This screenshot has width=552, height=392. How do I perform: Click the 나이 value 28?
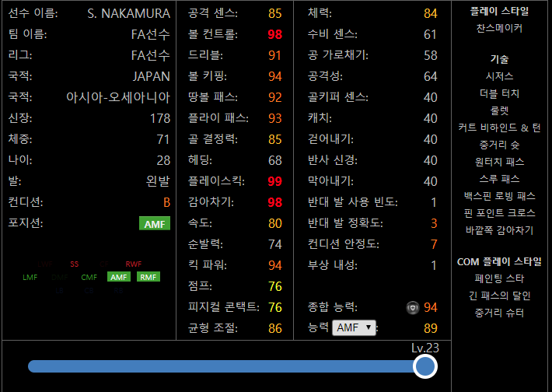(163, 160)
